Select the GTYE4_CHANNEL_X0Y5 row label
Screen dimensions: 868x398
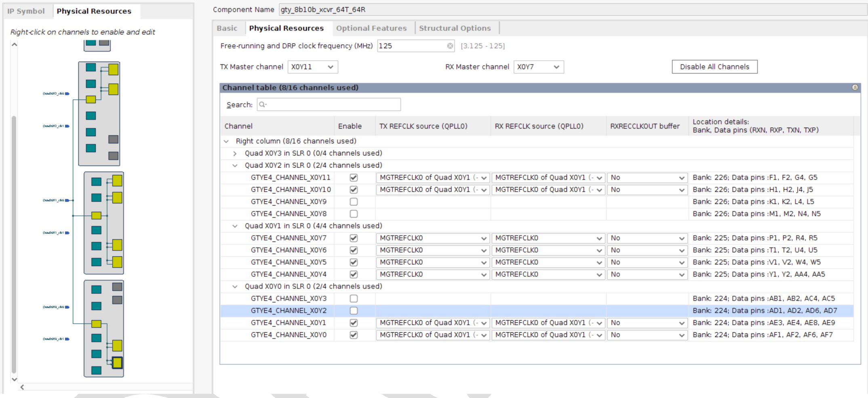289,262
